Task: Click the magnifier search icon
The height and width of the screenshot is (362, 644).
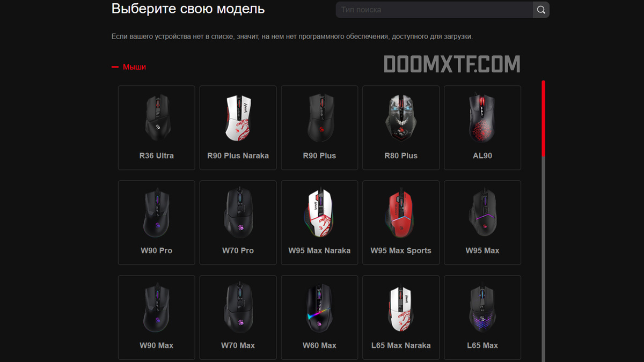Action: coord(541,10)
